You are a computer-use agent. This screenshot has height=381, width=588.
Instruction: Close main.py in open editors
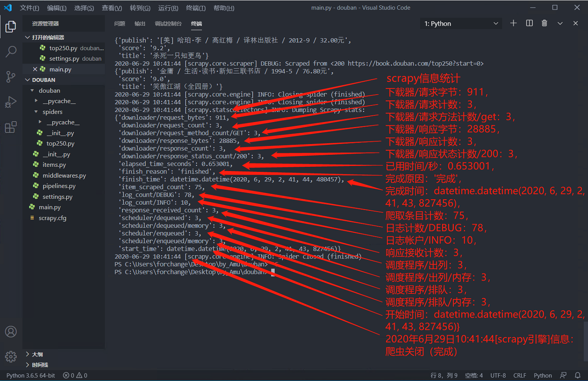click(35, 69)
